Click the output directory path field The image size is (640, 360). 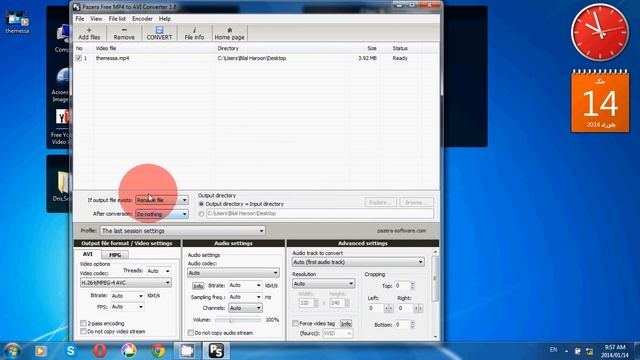[320, 213]
